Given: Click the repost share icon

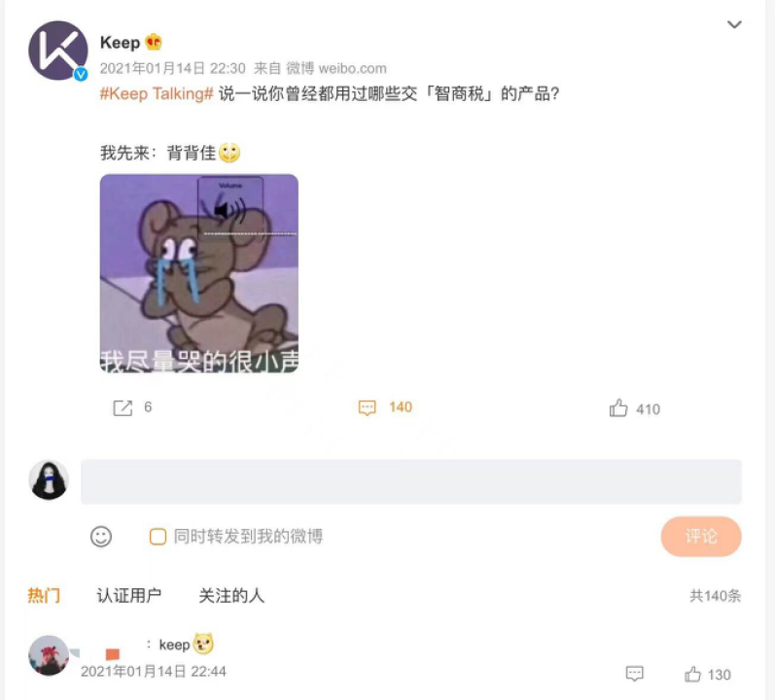Looking at the screenshot, I should pos(123,408).
